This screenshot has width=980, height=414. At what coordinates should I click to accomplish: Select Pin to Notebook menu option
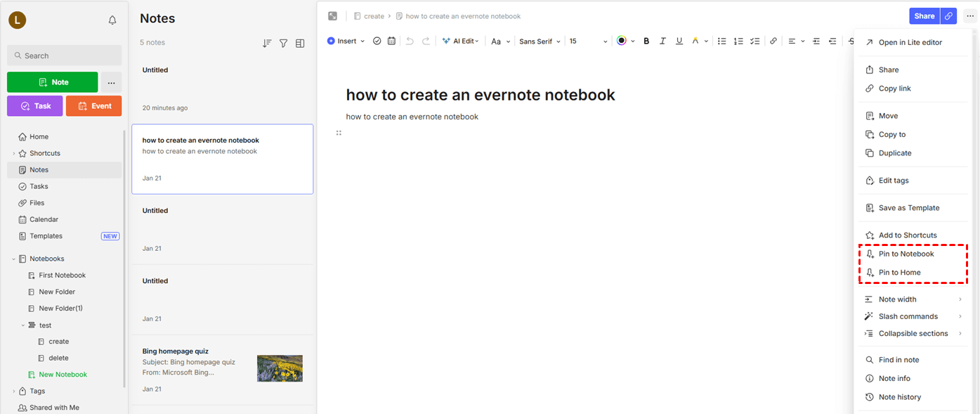pos(906,254)
